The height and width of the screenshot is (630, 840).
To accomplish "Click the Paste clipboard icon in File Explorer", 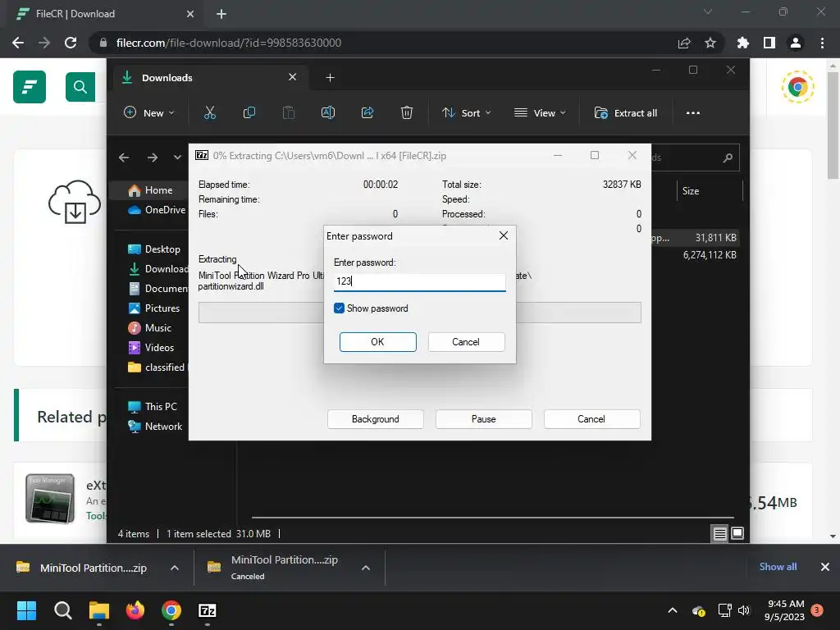I will pyautogui.click(x=288, y=113).
